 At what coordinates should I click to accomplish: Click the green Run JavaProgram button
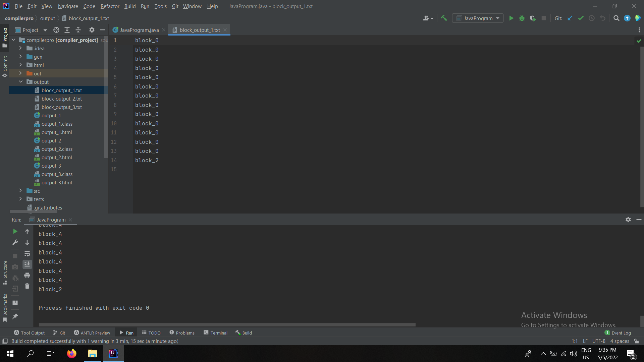click(x=511, y=18)
